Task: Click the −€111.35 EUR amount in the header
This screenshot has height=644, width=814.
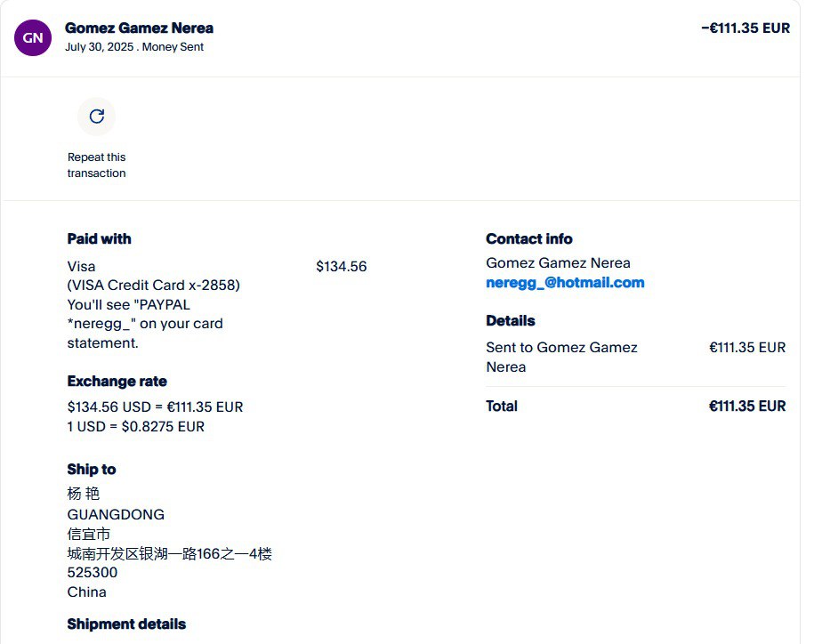Action: pos(745,28)
